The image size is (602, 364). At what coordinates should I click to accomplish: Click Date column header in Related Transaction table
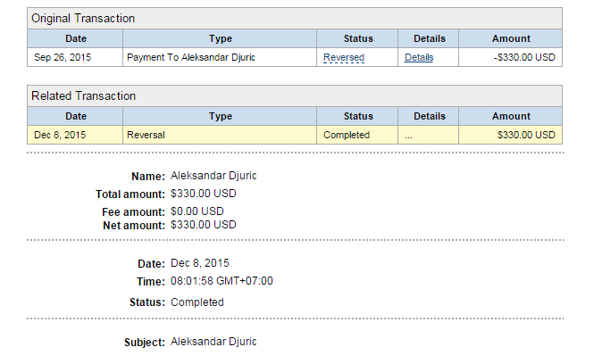pyautogui.click(x=76, y=116)
